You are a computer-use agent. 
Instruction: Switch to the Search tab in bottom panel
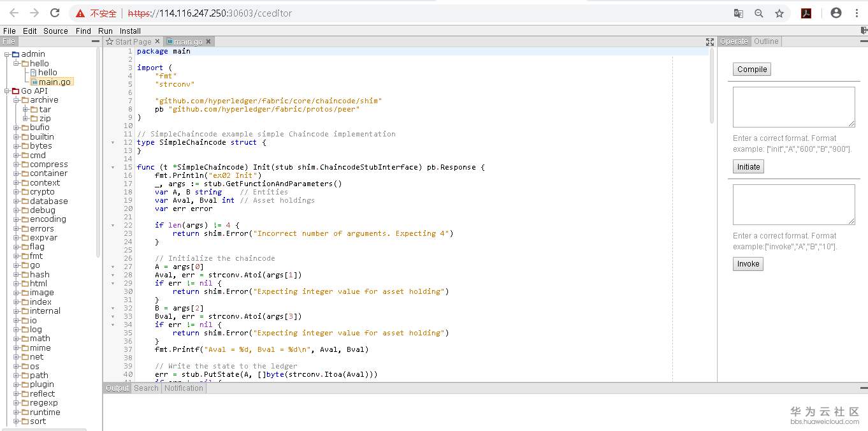pos(146,388)
